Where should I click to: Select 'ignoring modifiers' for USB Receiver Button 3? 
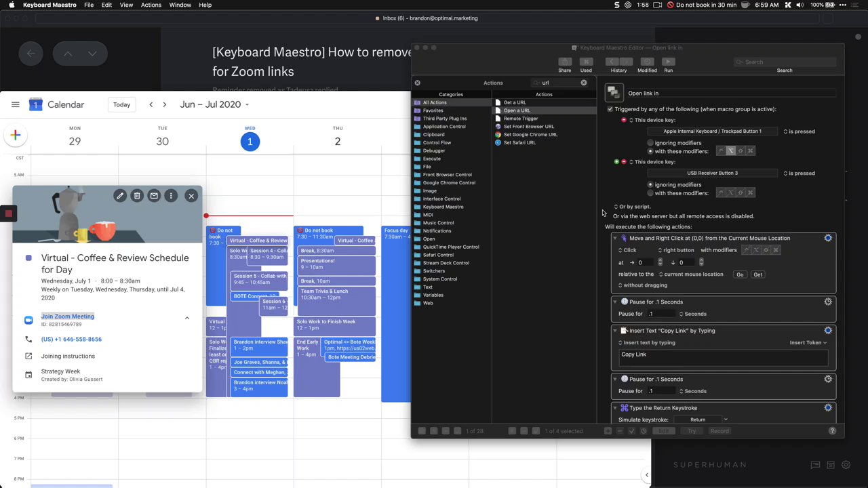click(x=650, y=184)
